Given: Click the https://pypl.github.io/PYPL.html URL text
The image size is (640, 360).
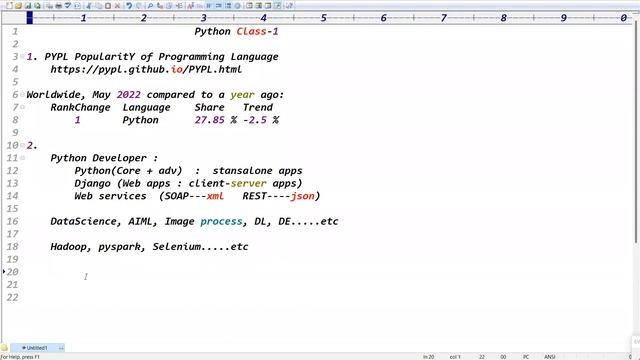Looking at the screenshot, I should (146, 69).
